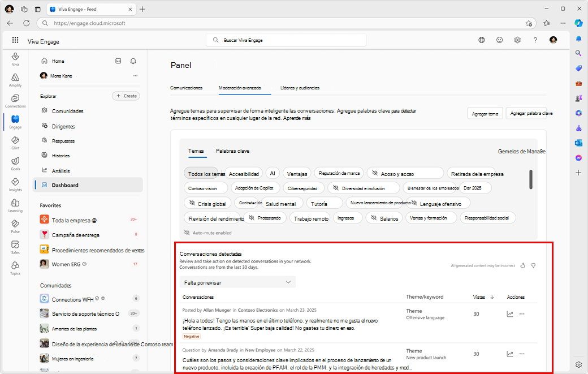Click the themes list scrollbar

(x=531, y=180)
